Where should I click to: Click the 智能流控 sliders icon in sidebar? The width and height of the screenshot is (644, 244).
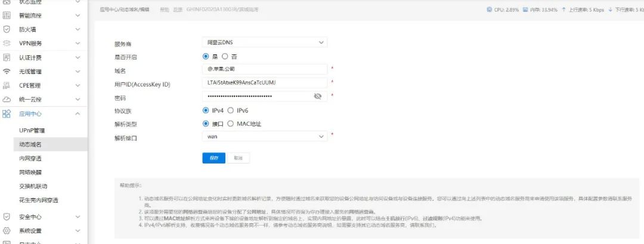point(7,16)
